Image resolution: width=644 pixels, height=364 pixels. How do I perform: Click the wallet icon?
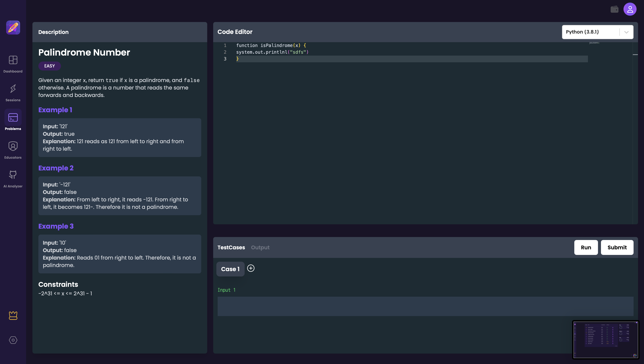[x=614, y=10]
